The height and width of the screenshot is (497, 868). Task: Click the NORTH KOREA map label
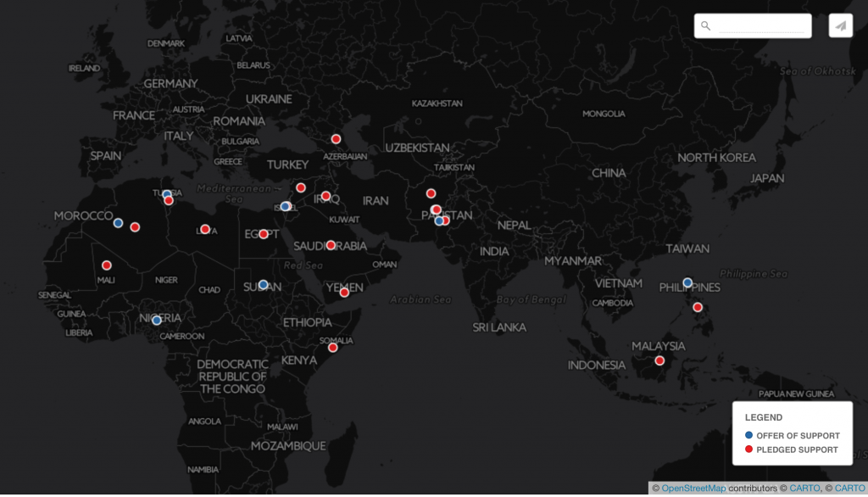(x=716, y=158)
